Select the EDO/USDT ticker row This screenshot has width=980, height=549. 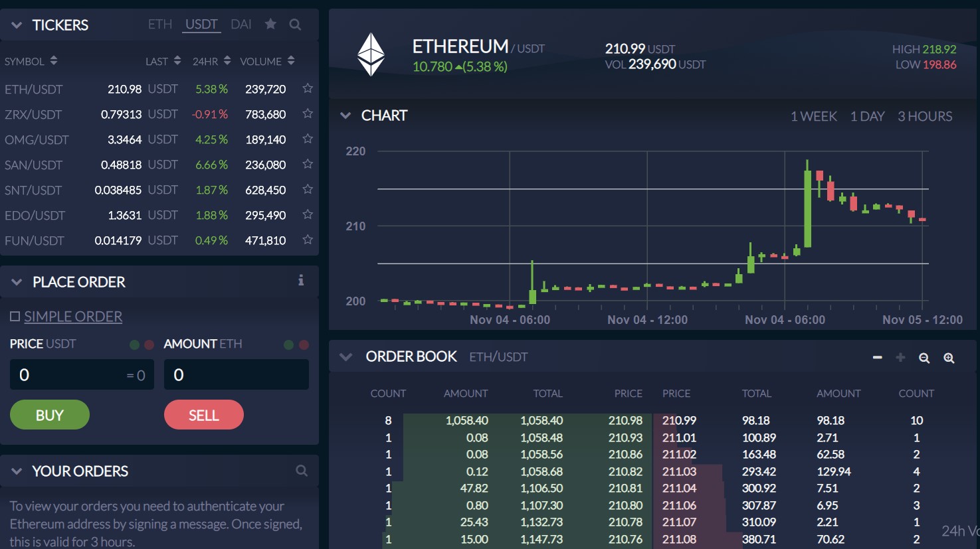click(159, 215)
